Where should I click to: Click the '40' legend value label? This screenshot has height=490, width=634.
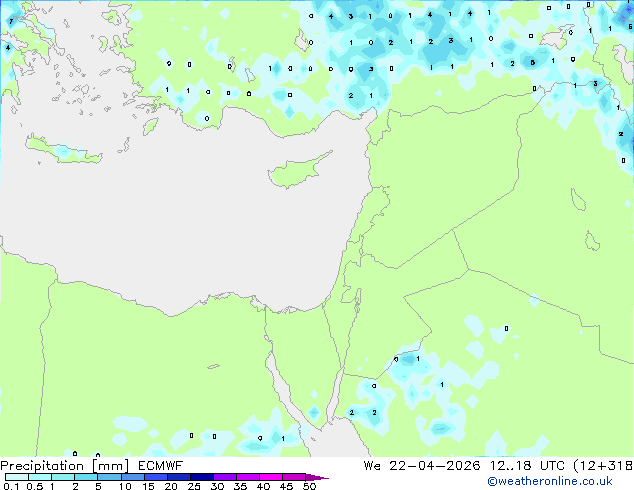tap(263, 486)
